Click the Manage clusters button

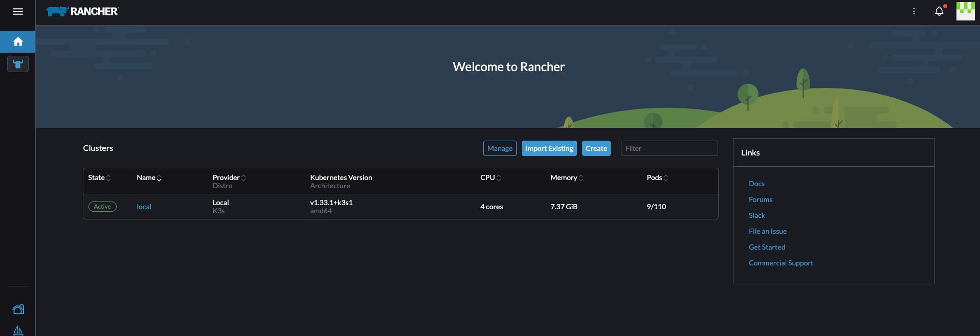[500, 148]
